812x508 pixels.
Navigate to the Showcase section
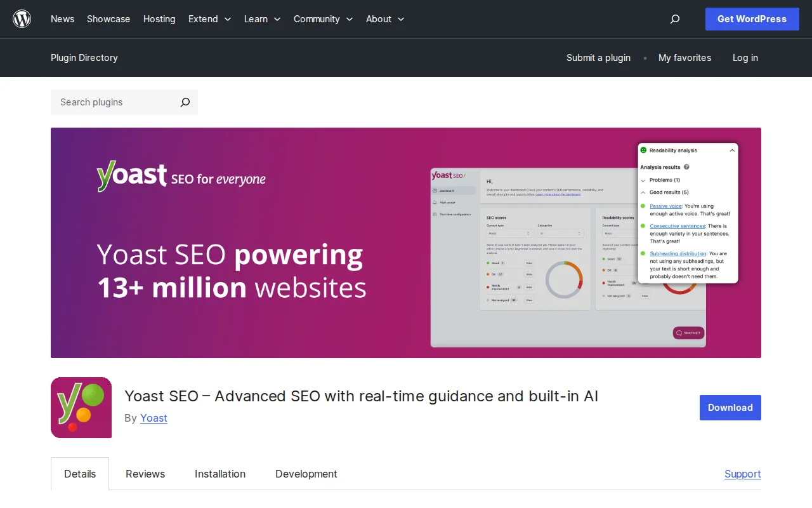pos(108,19)
